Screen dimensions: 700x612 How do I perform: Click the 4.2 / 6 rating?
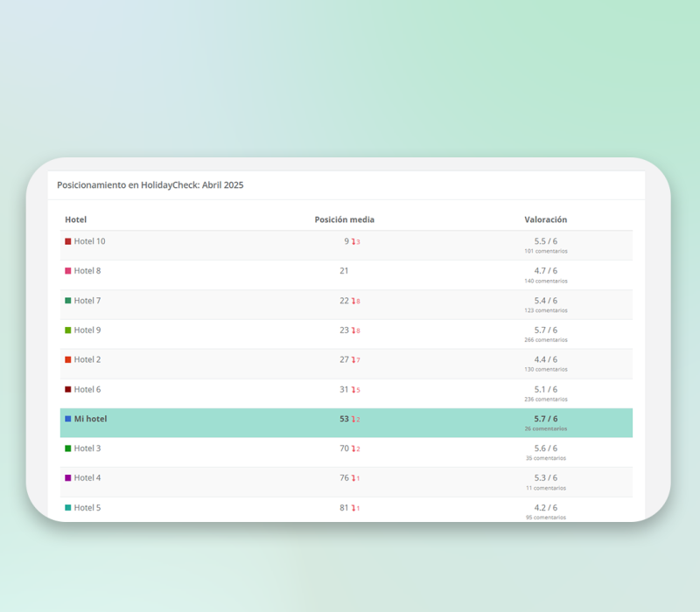click(545, 508)
